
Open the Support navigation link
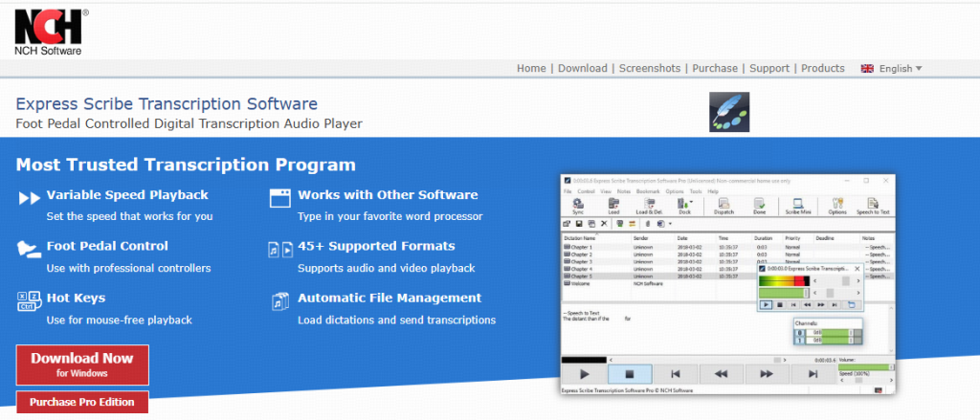[769, 69]
